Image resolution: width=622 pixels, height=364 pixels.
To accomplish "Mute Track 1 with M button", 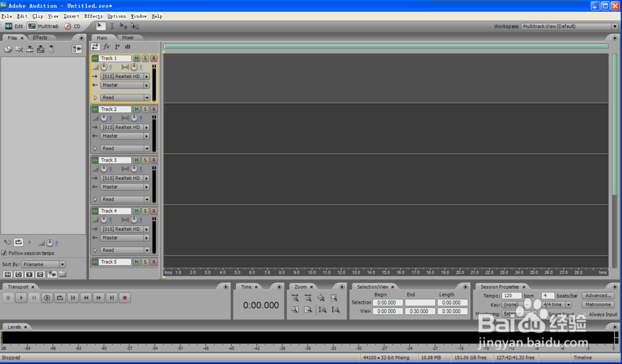I will [x=136, y=58].
